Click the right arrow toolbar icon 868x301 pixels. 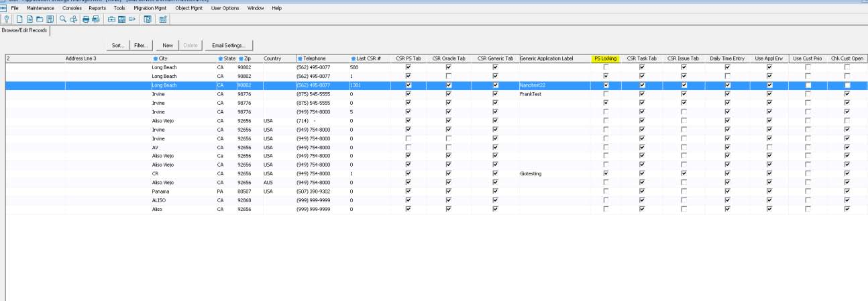[132, 19]
